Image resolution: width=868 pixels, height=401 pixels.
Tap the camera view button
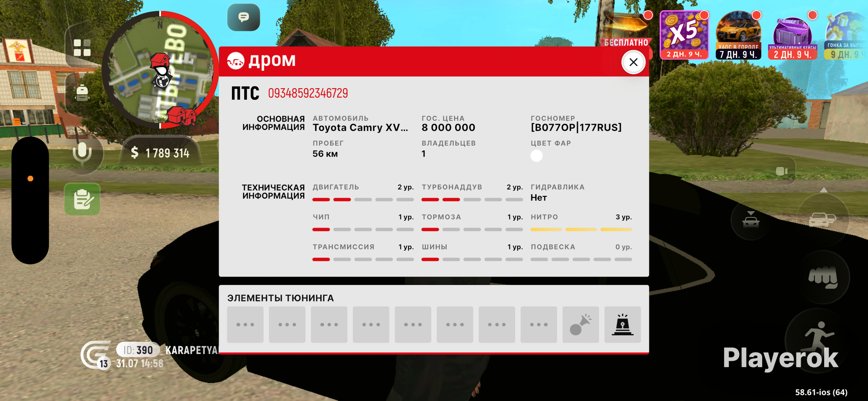click(x=782, y=171)
